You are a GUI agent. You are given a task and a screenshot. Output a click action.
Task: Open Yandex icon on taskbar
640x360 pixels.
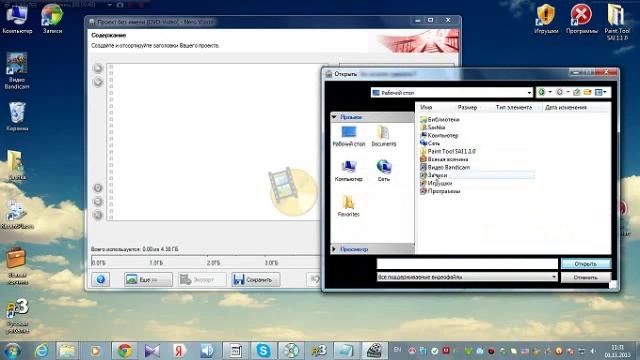click(x=179, y=351)
